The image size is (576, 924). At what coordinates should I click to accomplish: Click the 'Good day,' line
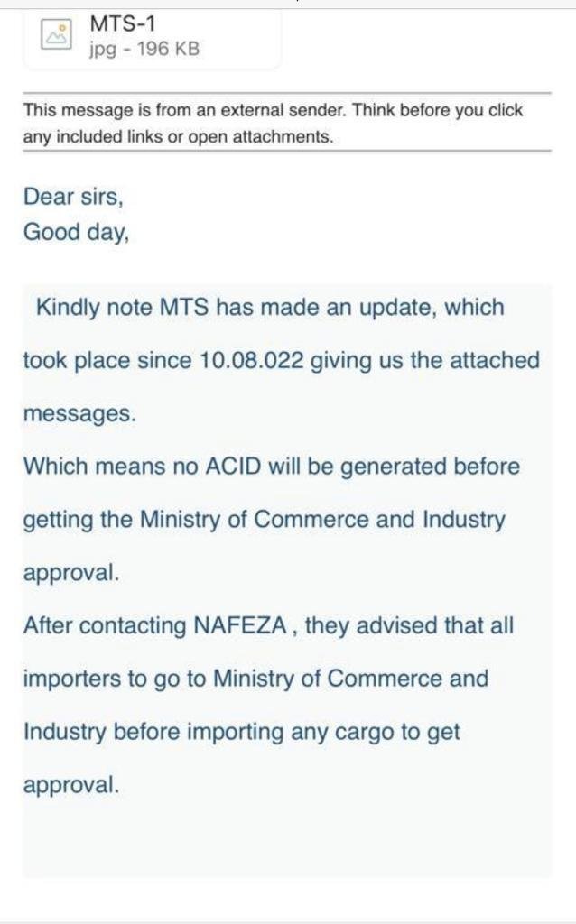pyautogui.click(x=77, y=232)
